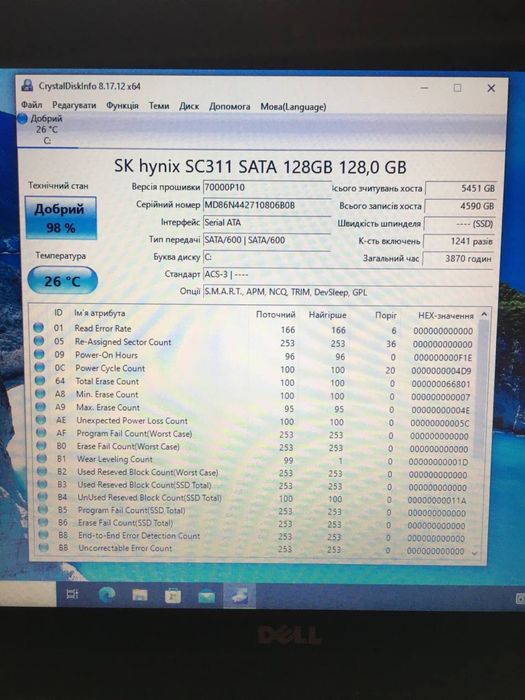Click the HEX-значення column header
525x700 pixels.
445,316
